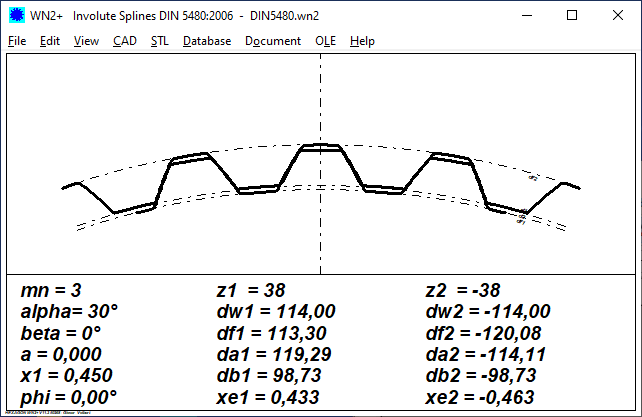Maximize the WN2+ window
The width and height of the screenshot is (642, 417).
pyautogui.click(x=572, y=16)
